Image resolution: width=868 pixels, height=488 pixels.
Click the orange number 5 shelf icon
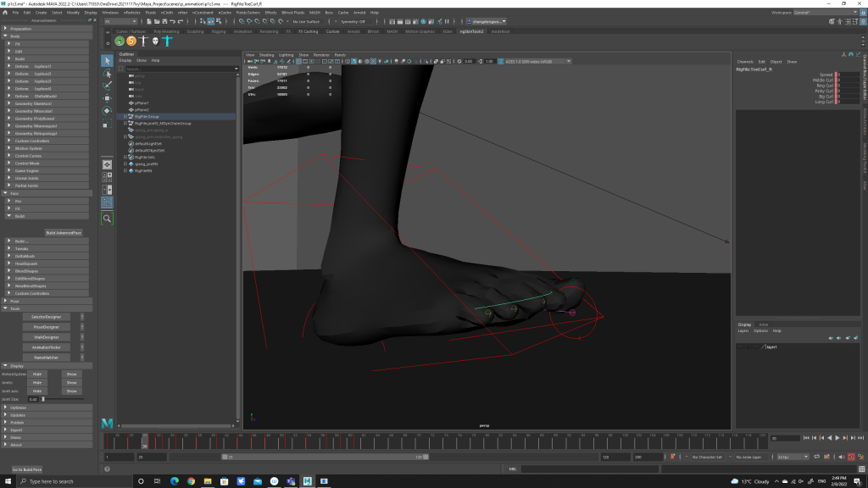(x=131, y=41)
